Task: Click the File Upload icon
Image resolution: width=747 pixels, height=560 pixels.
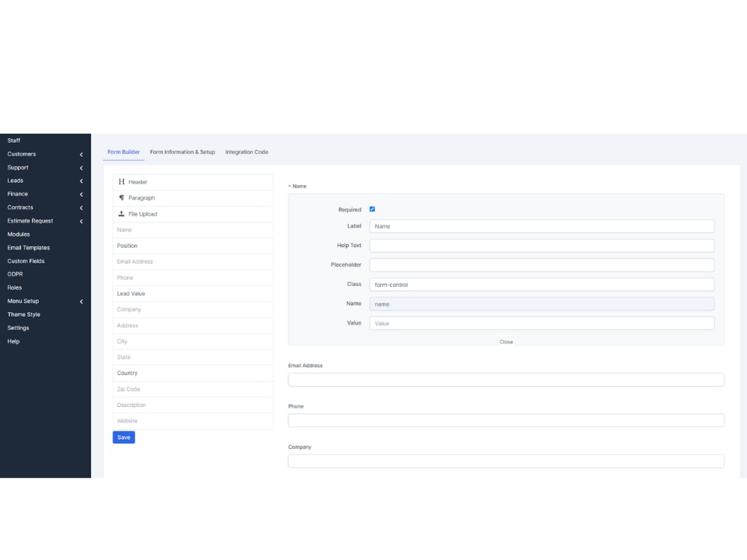Action: pos(122,214)
